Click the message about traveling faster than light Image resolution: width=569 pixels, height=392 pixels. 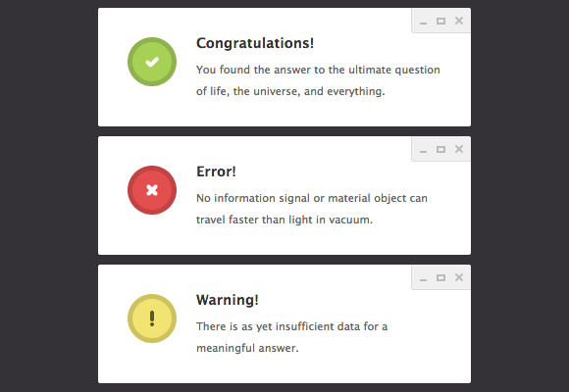(x=312, y=209)
